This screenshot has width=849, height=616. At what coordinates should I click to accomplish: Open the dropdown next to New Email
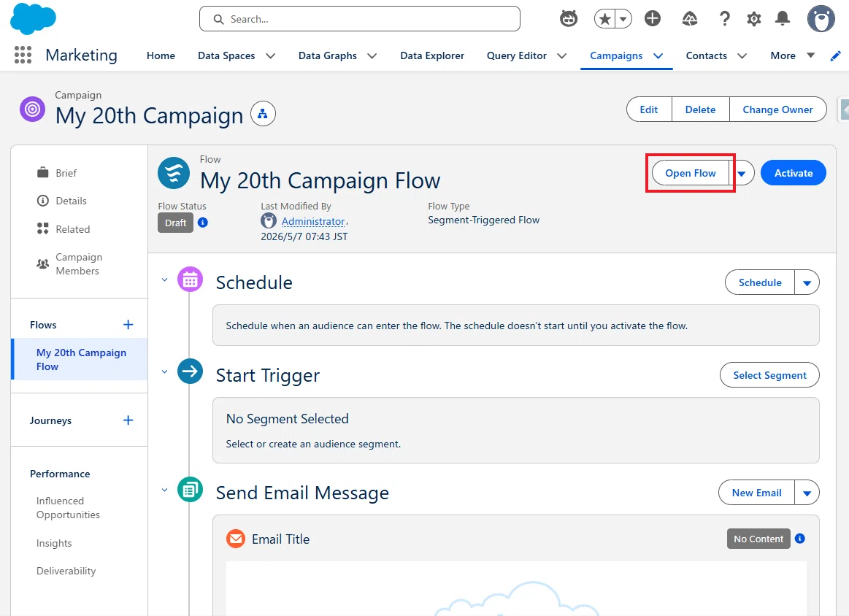tap(807, 493)
